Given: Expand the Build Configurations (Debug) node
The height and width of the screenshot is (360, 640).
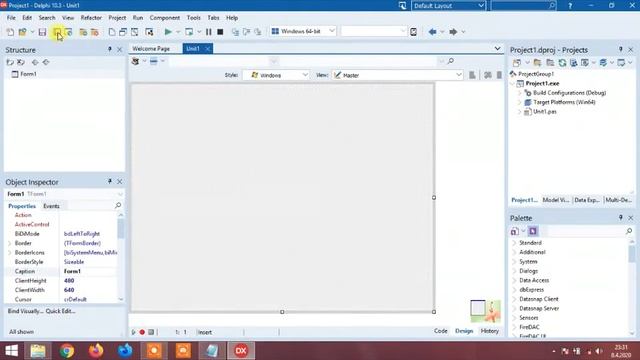Looking at the screenshot, I should tap(520, 93).
